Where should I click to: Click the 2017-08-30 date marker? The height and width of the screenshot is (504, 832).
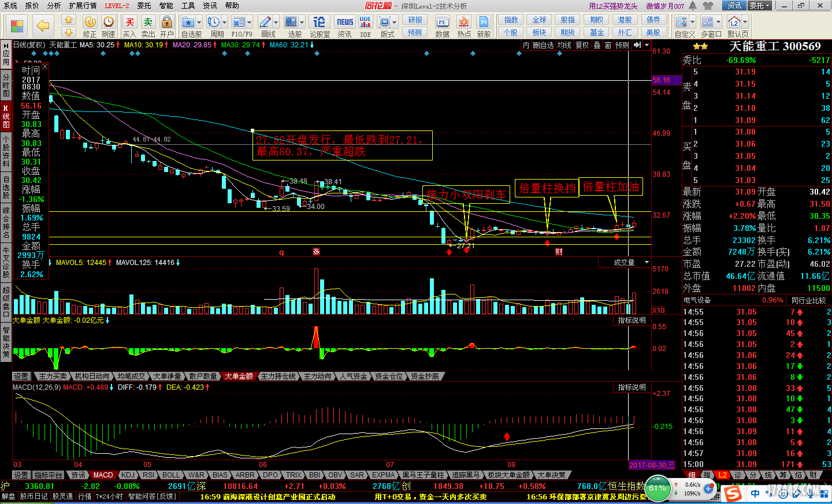[x=652, y=465]
